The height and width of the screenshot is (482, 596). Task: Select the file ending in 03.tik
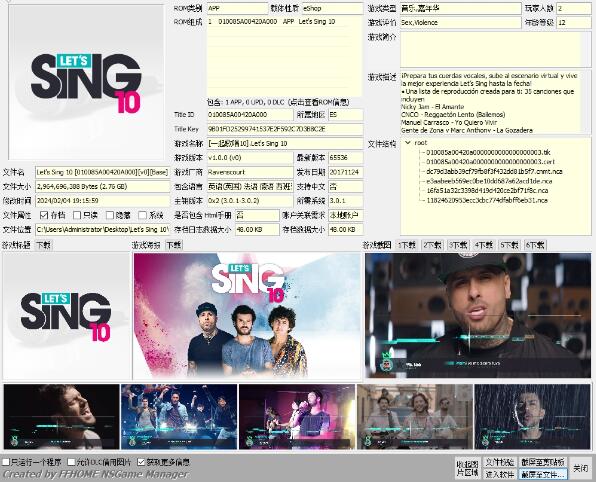pos(488,152)
